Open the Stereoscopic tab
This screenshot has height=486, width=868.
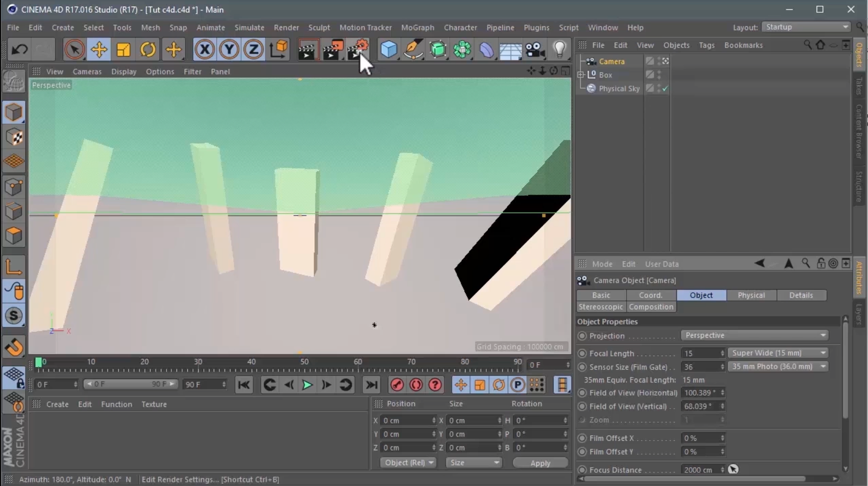(x=601, y=307)
